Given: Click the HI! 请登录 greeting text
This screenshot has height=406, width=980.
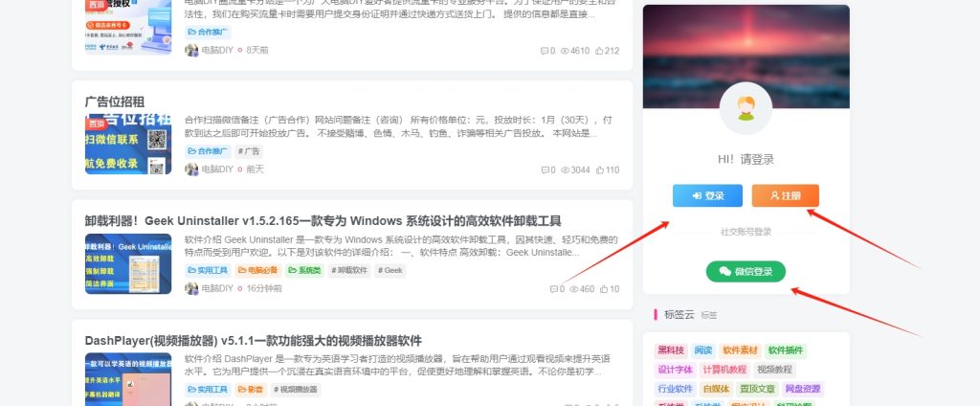Looking at the screenshot, I should point(746,160).
